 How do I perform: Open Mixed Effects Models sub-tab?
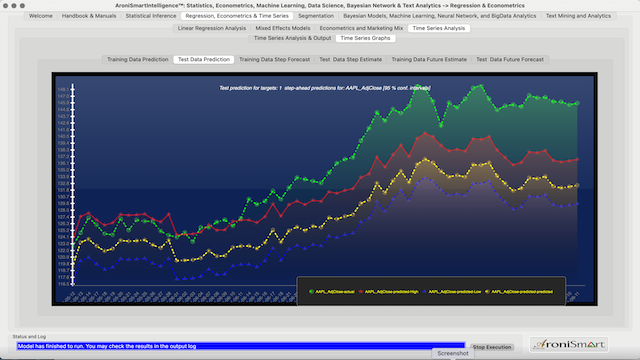point(283,28)
